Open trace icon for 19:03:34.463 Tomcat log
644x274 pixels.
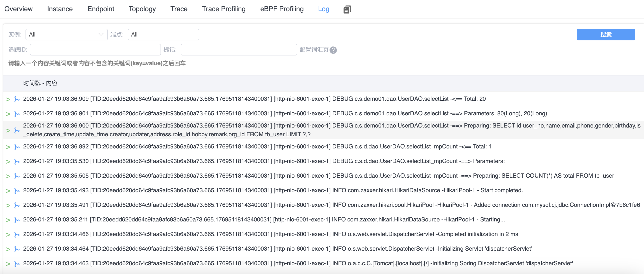[17, 264]
